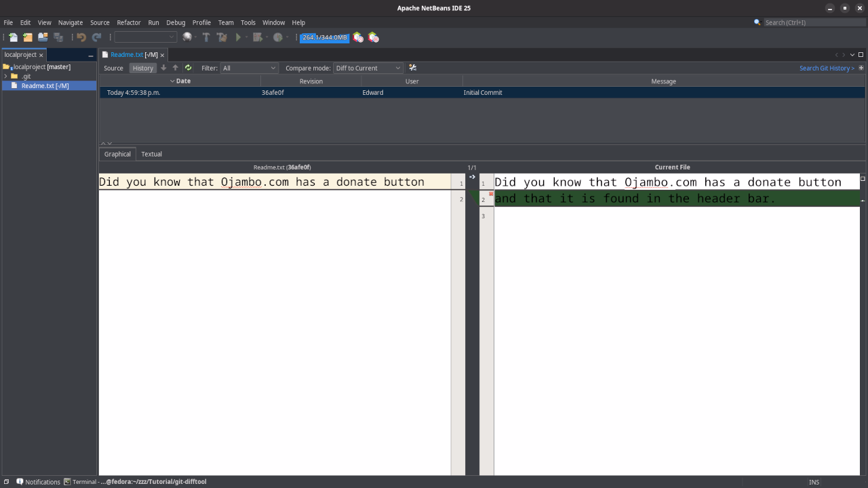
Task: Sort by the Message column header
Action: coord(663,81)
